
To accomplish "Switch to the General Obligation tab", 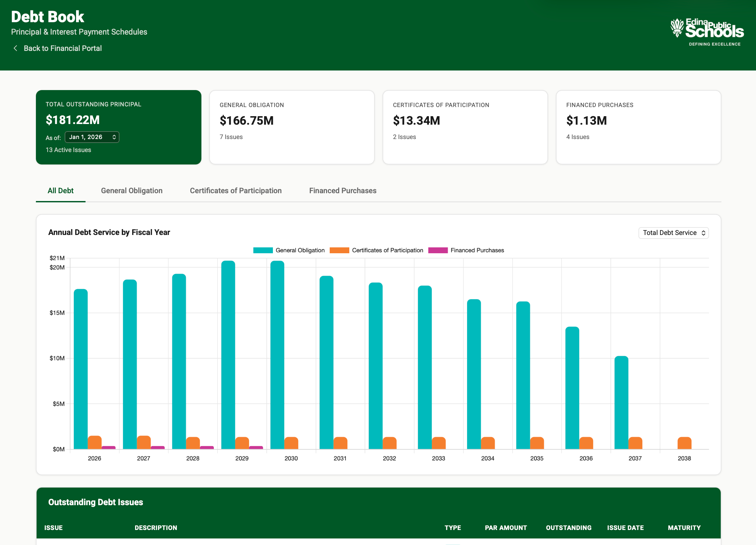I will 132,191.
